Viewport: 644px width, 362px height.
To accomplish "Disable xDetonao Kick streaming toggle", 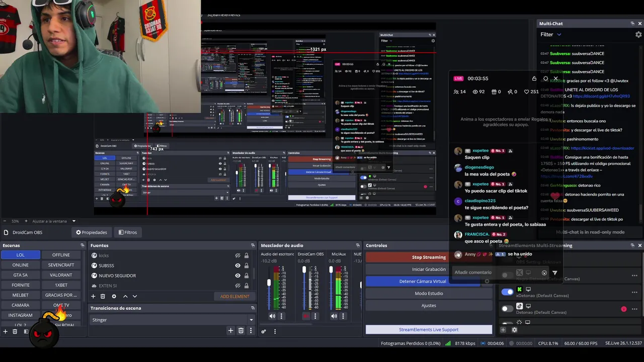I will 507,292.
